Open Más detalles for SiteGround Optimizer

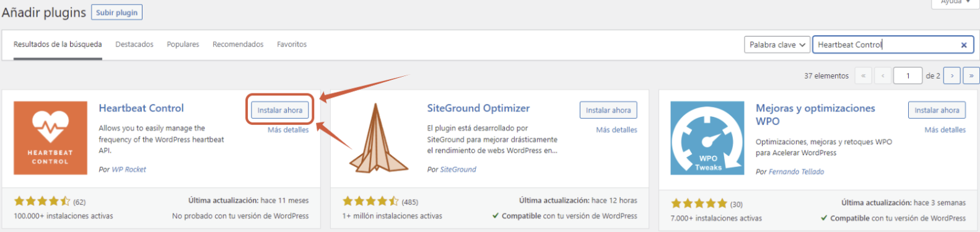pos(616,130)
